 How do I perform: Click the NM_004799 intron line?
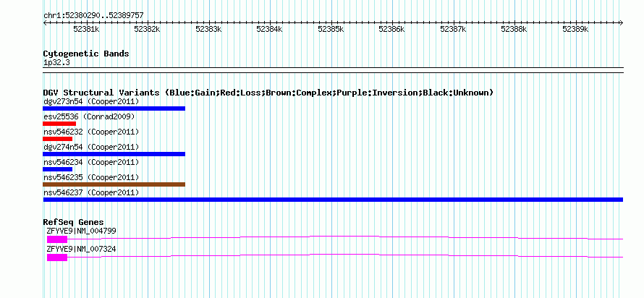(x=345, y=237)
